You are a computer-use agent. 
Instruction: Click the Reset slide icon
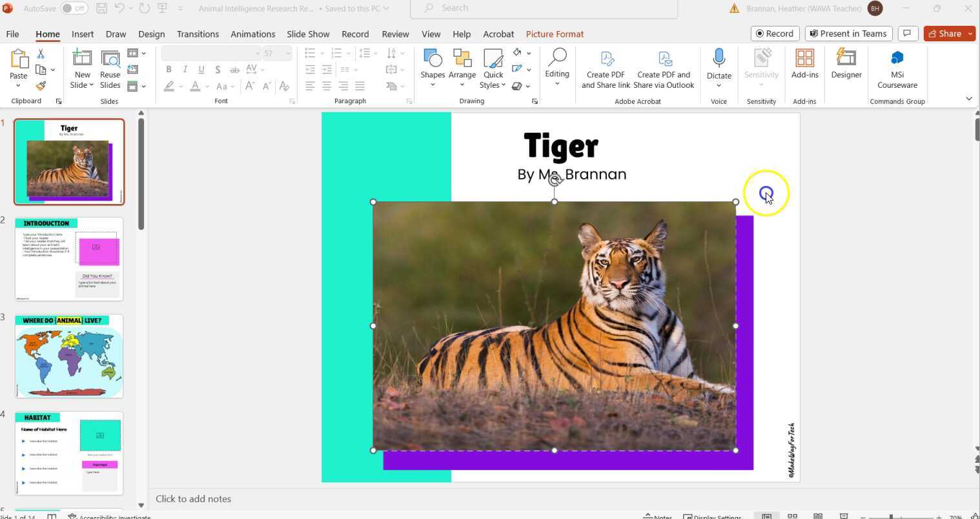[x=133, y=69]
